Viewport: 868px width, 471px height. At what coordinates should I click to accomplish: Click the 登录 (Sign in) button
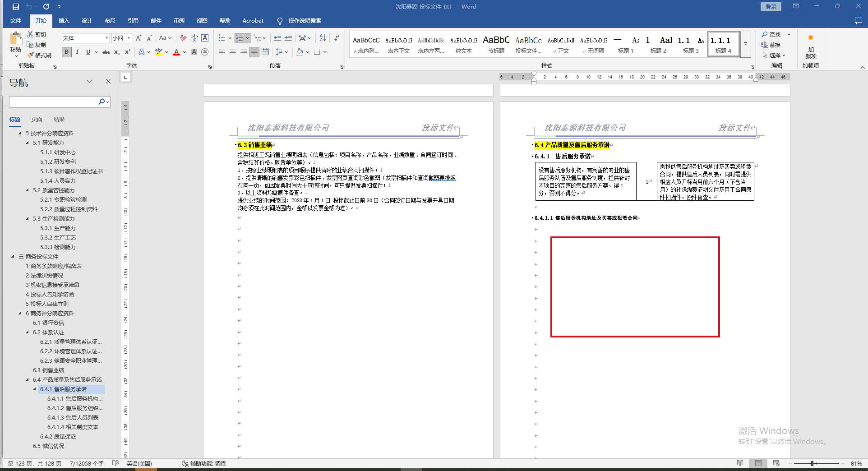coord(771,7)
